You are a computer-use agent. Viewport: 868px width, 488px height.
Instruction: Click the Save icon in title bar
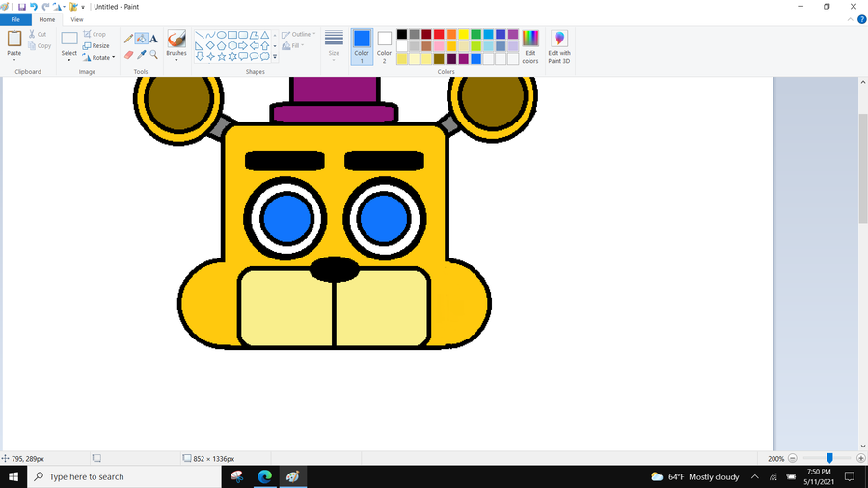pos(21,7)
